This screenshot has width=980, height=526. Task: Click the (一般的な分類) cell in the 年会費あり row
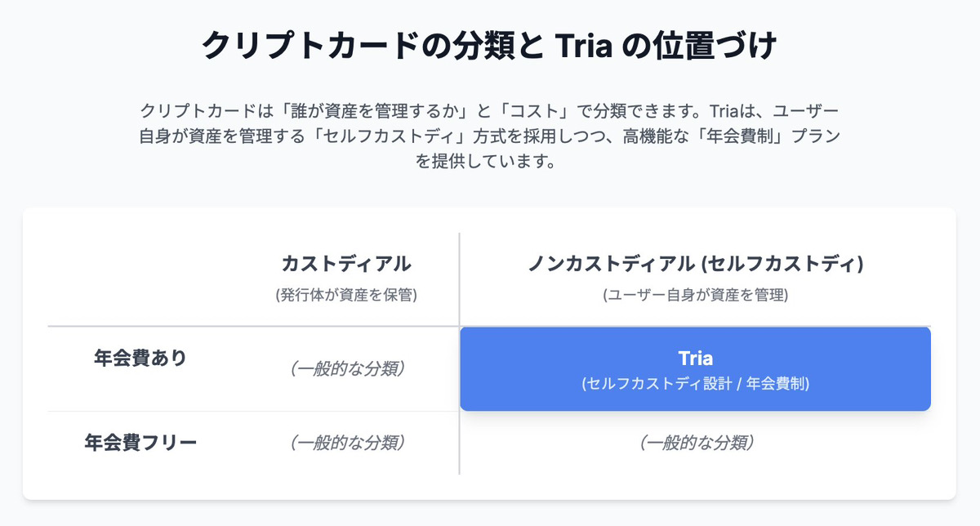346,368
